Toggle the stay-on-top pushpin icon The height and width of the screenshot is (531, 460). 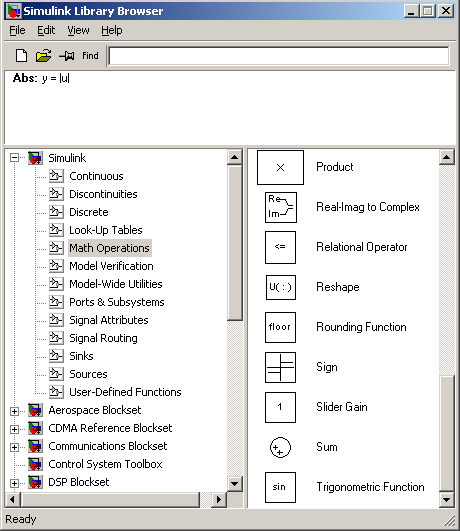point(67,56)
